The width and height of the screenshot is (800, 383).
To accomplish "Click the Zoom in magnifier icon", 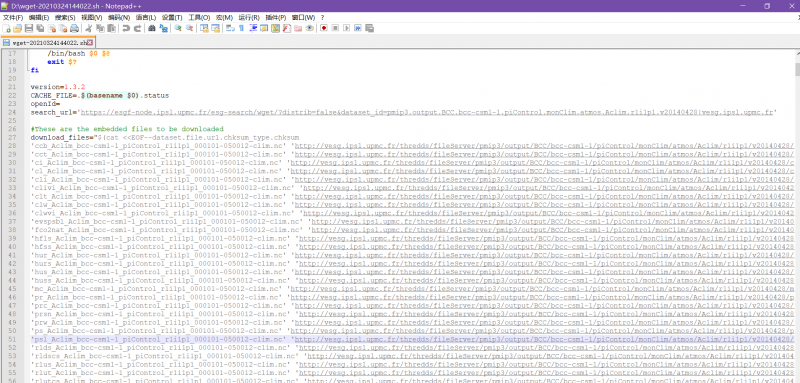I will click(x=178, y=28).
